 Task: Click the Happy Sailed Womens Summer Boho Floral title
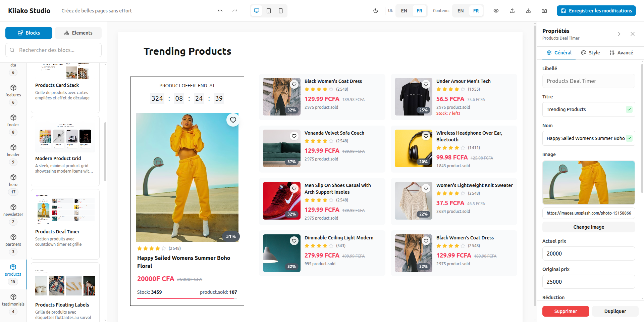tap(183, 262)
